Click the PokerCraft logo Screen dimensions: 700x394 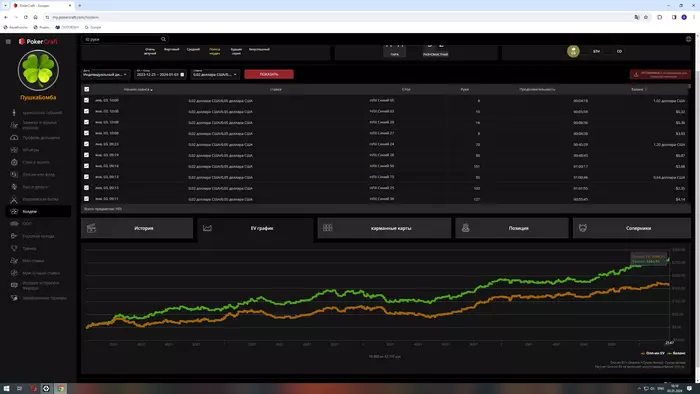[x=38, y=41]
